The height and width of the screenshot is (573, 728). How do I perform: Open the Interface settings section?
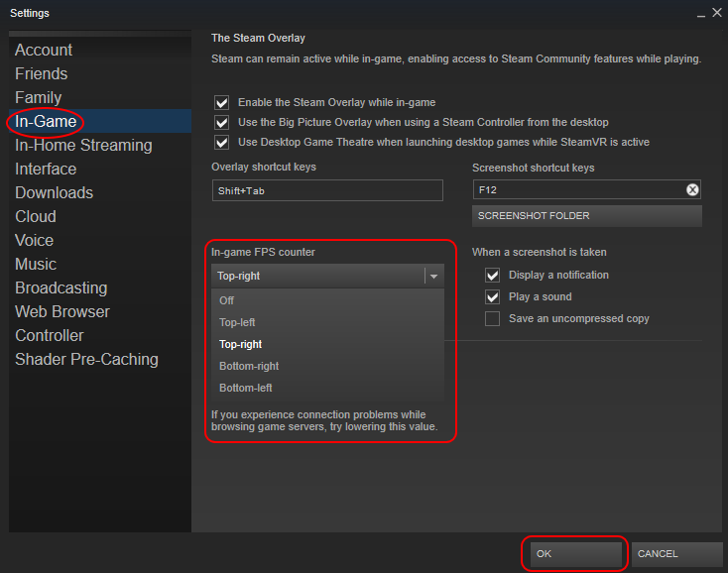tap(100, 169)
